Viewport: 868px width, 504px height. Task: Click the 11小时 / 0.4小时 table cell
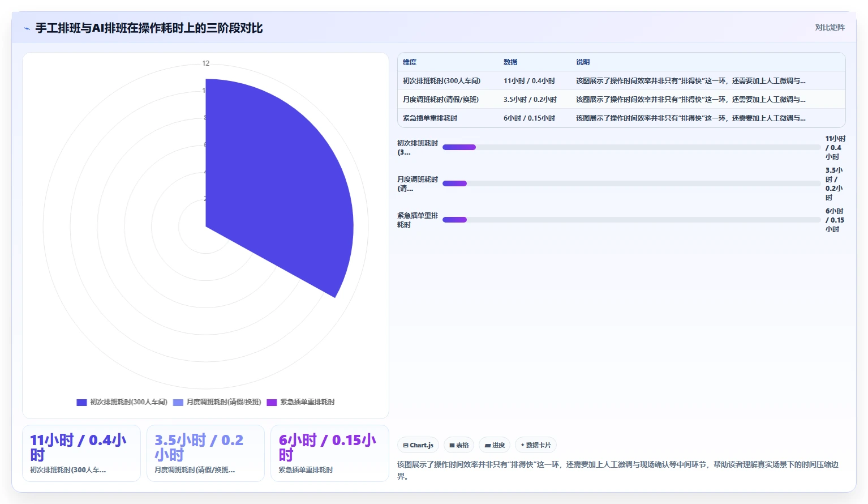pos(529,81)
